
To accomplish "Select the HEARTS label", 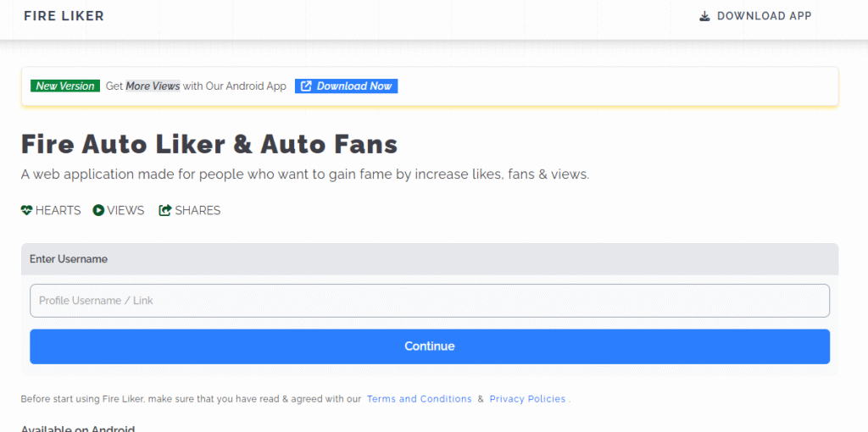I will point(58,210).
